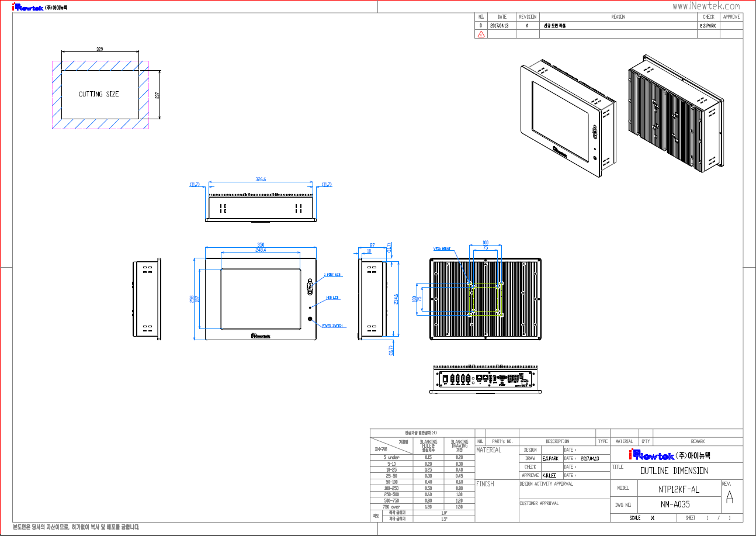
Task: Select model number 'NTP12KF-AL'
Action: (678, 489)
